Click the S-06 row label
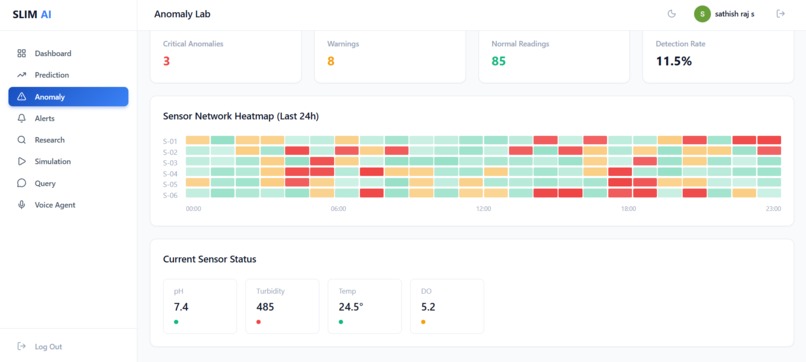 (x=170, y=195)
